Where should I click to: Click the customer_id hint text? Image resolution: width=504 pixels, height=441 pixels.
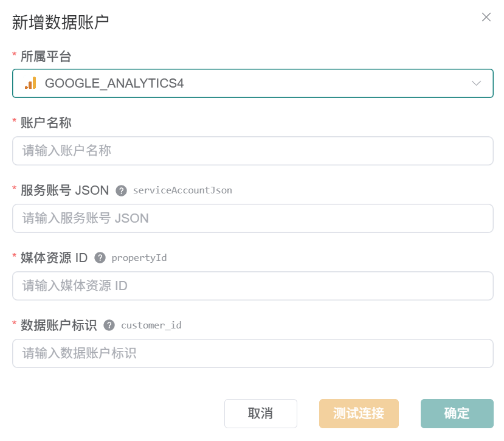[151, 325]
